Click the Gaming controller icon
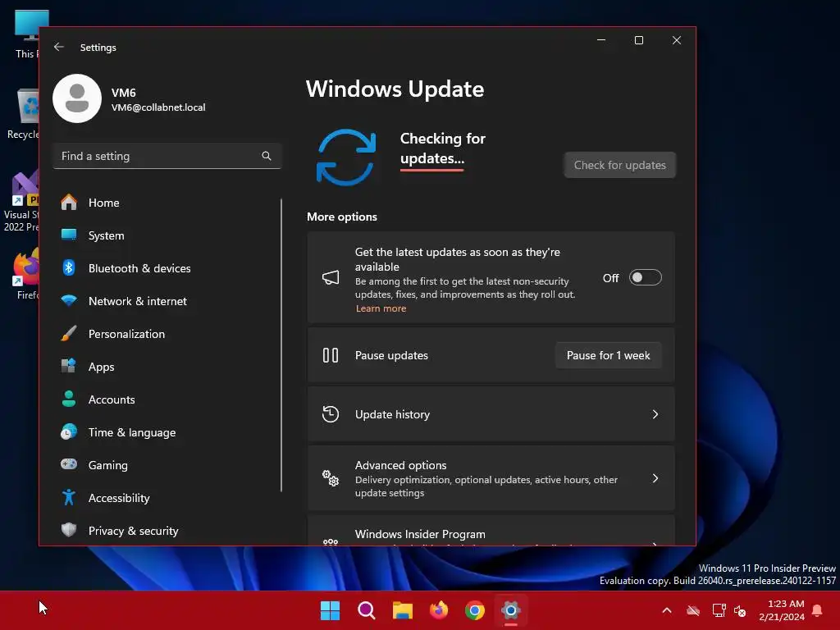 point(69,464)
